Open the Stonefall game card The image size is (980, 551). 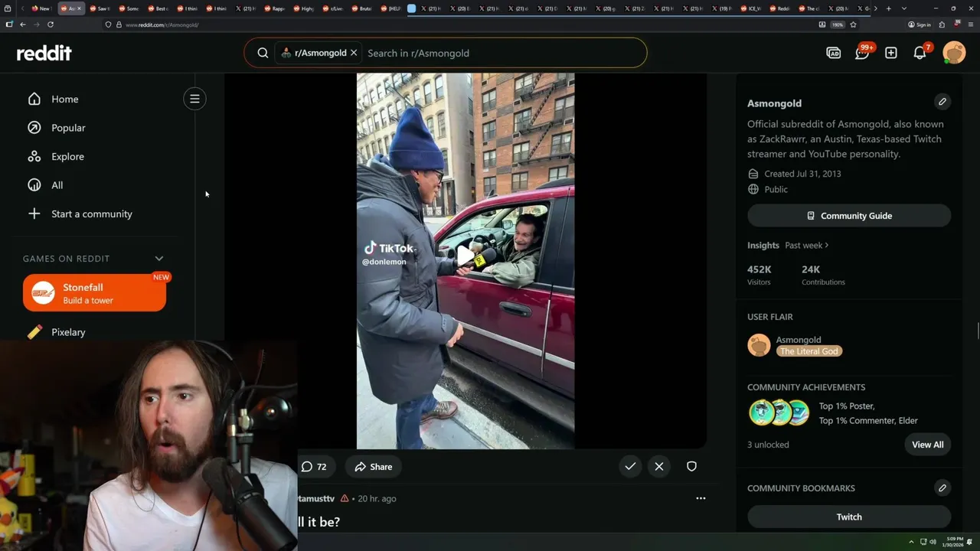point(94,293)
